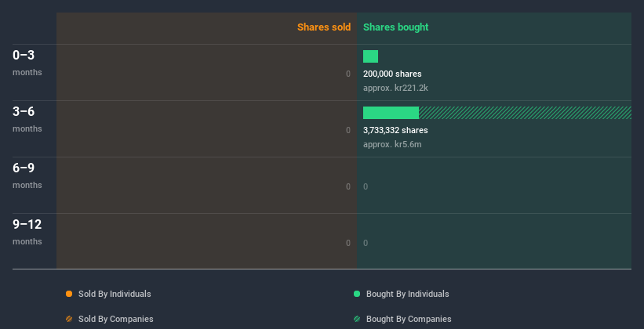
Task: Click the orange Sold By Individuals legend dot
Action: pyautogui.click(x=69, y=294)
